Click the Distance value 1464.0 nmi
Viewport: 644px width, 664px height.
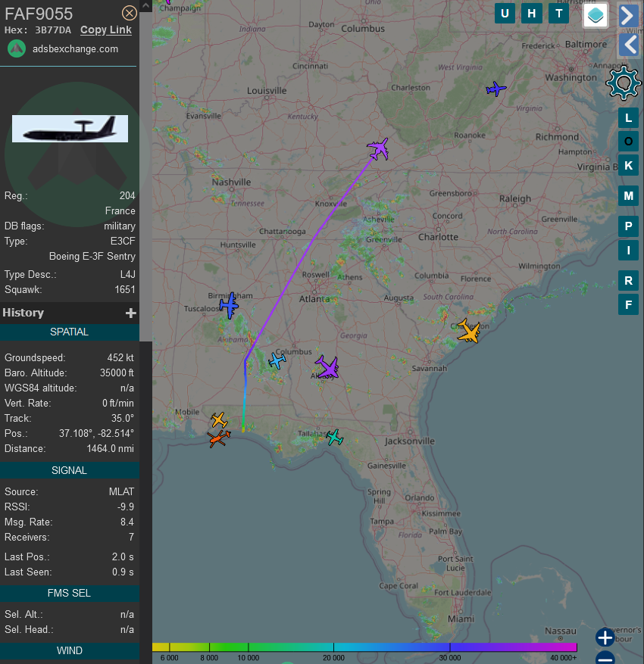click(x=110, y=449)
